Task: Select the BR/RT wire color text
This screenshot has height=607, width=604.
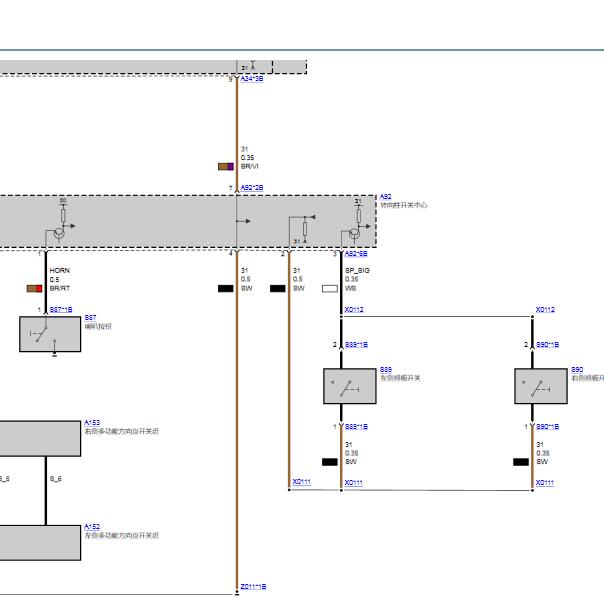Action: click(60, 288)
